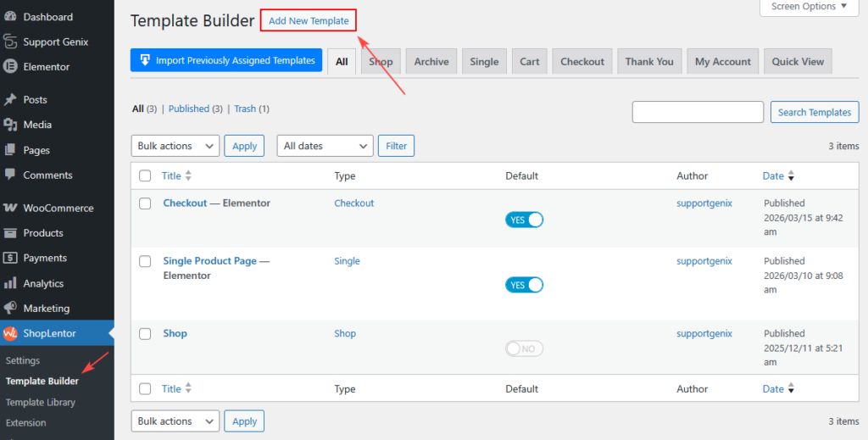Expand the Screen Options panel
Screen dimensions: 868x440
[x=809, y=7]
